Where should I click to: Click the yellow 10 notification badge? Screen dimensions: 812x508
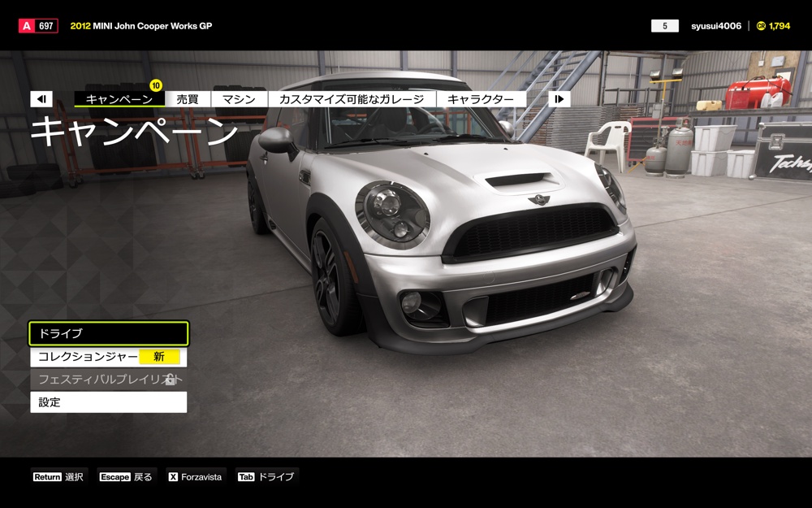click(156, 85)
